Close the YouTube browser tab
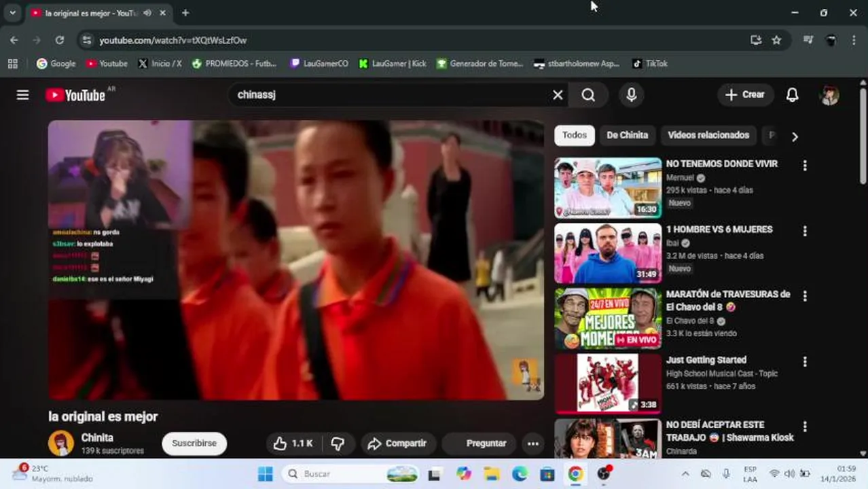 (x=163, y=13)
